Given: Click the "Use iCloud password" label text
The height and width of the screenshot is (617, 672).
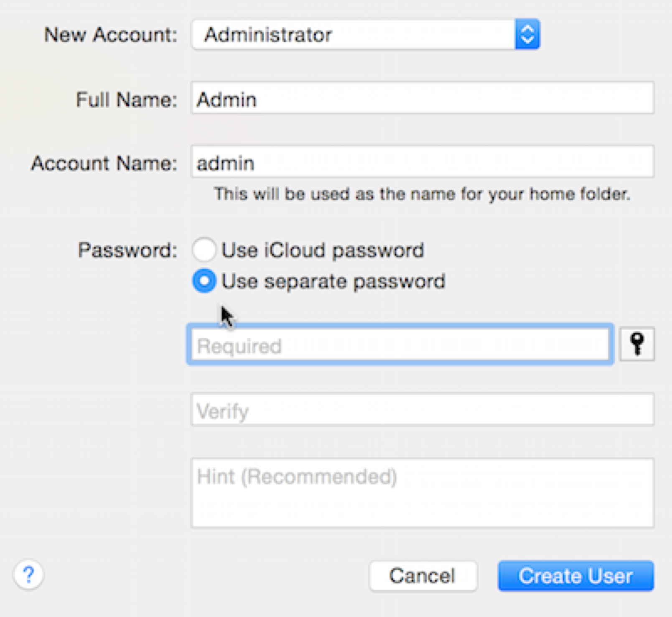Looking at the screenshot, I should tap(323, 250).
